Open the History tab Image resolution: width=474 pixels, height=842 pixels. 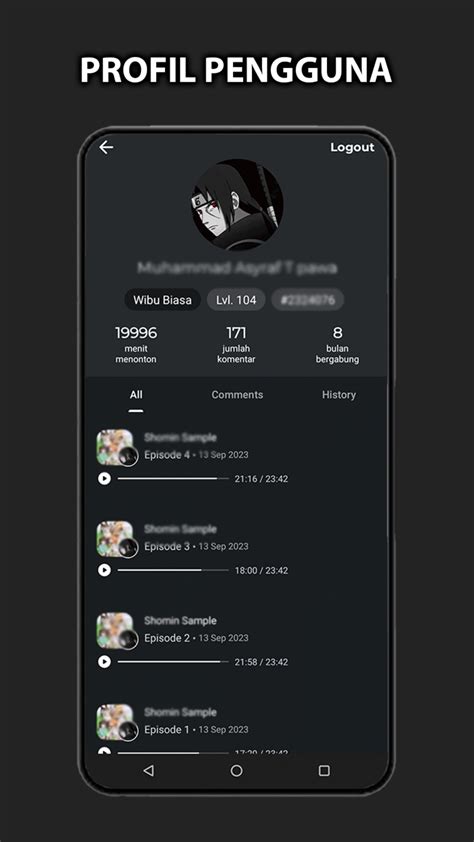[x=339, y=395]
